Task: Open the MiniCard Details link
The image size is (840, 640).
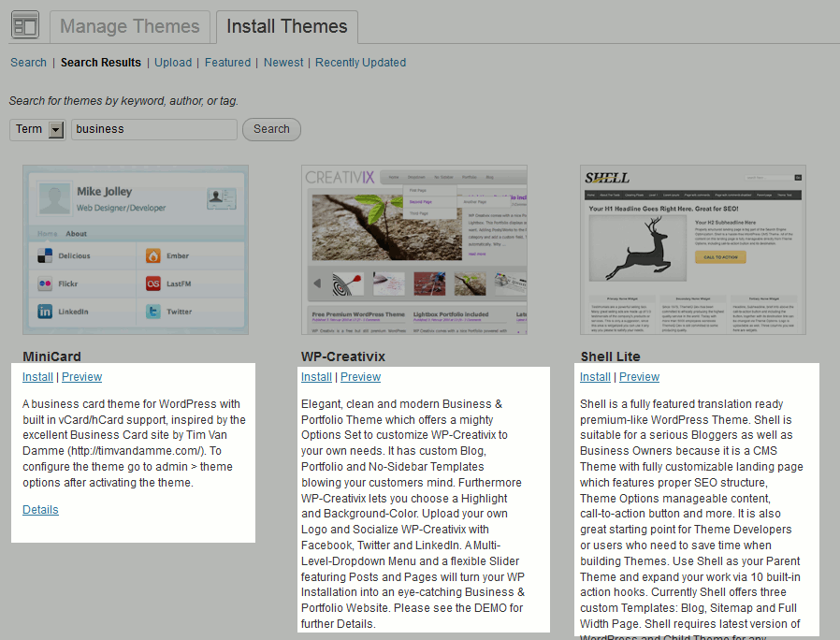Action: coord(40,510)
